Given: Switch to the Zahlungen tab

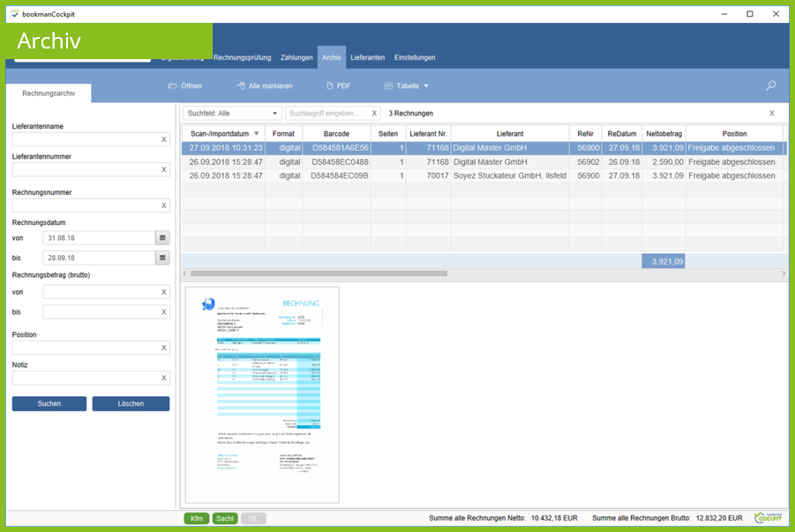Looking at the screenshot, I should (x=296, y=57).
